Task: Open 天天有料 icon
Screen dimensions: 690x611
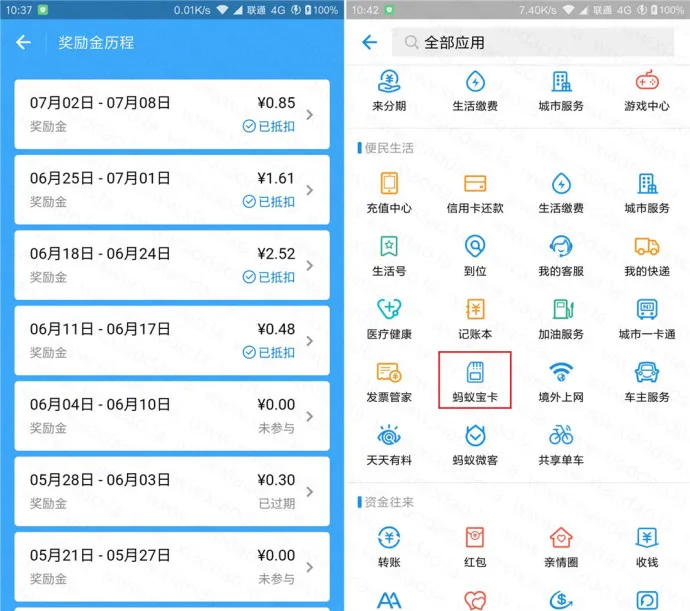Action: click(389, 435)
